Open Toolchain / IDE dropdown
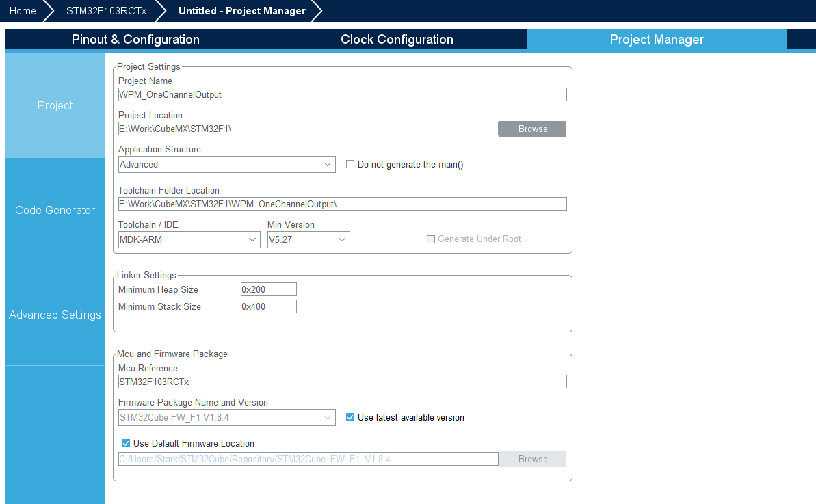The image size is (816, 504). [x=189, y=240]
